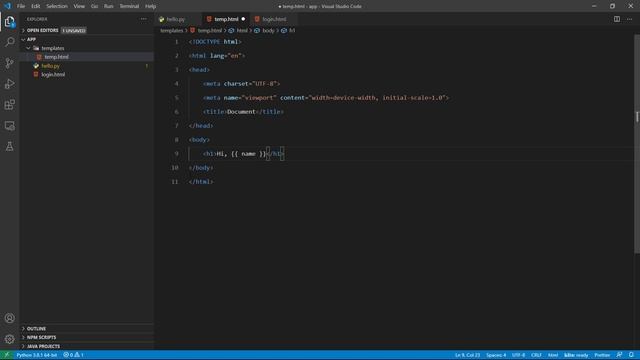Click the kite ready status item

576,355
